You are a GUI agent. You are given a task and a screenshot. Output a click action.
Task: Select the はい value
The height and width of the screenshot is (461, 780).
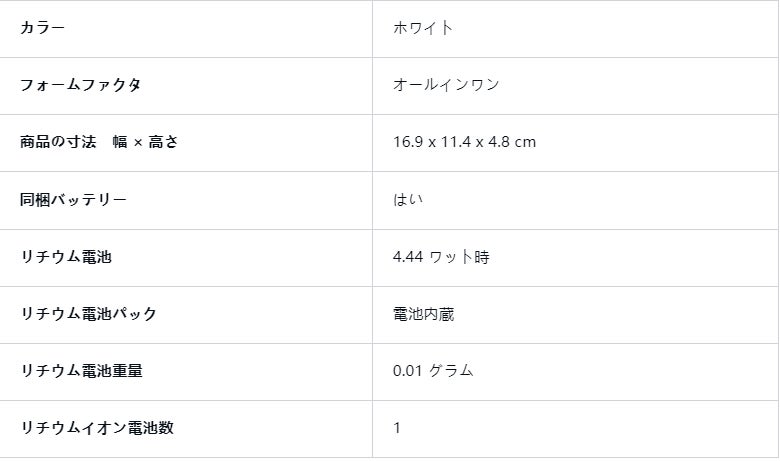point(408,199)
